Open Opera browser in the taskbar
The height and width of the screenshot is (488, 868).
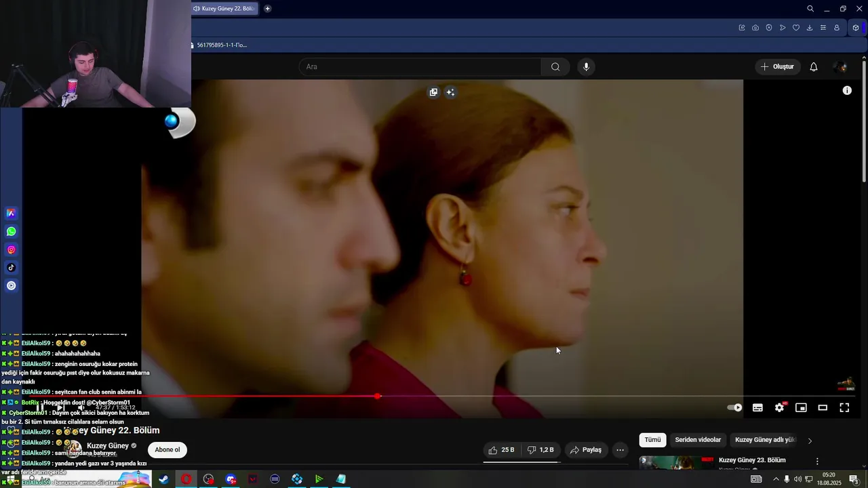186,479
